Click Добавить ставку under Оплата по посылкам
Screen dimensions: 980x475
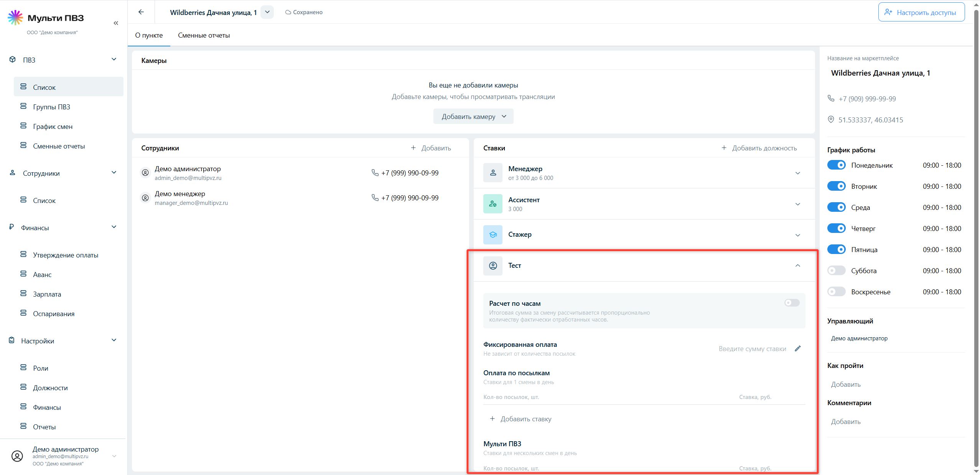520,419
